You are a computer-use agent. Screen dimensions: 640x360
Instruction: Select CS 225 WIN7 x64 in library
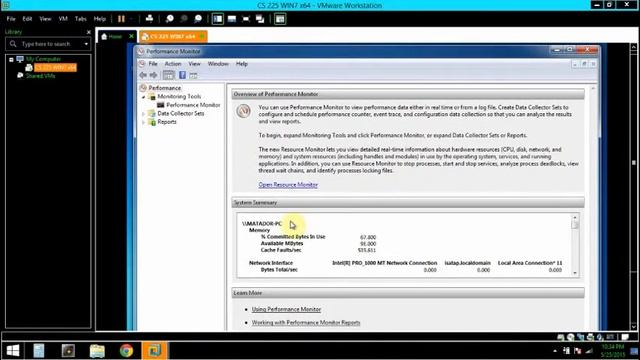coord(55,67)
